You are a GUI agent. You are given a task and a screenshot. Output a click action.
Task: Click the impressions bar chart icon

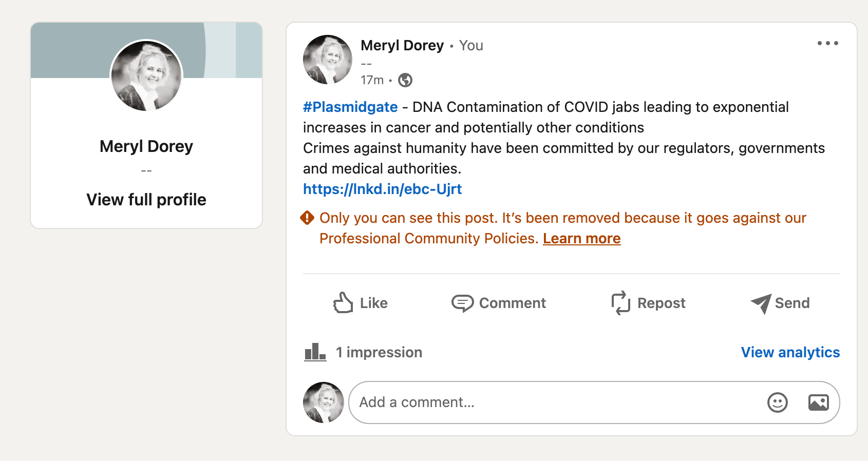coord(315,352)
